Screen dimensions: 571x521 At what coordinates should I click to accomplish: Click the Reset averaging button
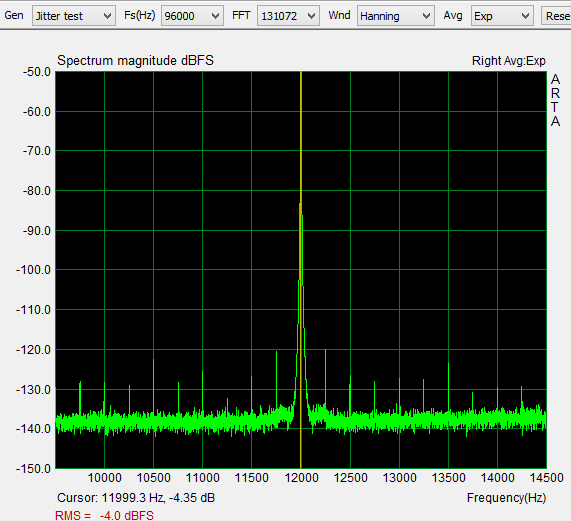click(556, 16)
